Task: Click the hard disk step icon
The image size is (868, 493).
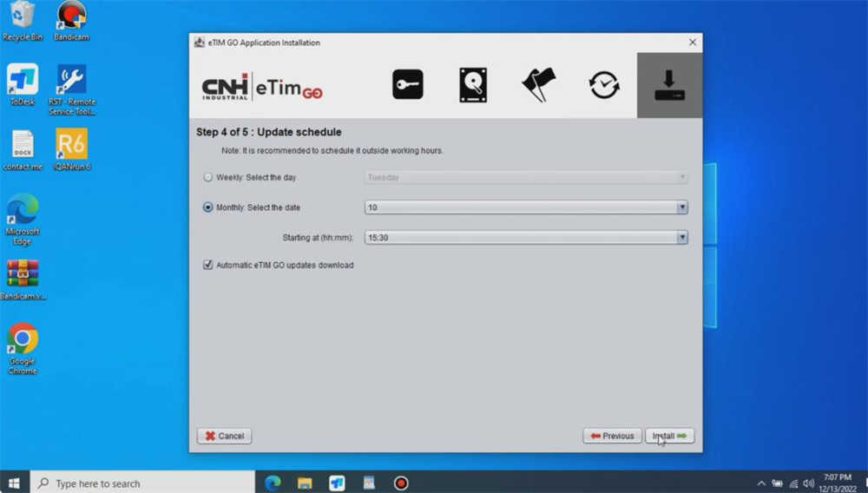Action: pyautogui.click(x=473, y=85)
